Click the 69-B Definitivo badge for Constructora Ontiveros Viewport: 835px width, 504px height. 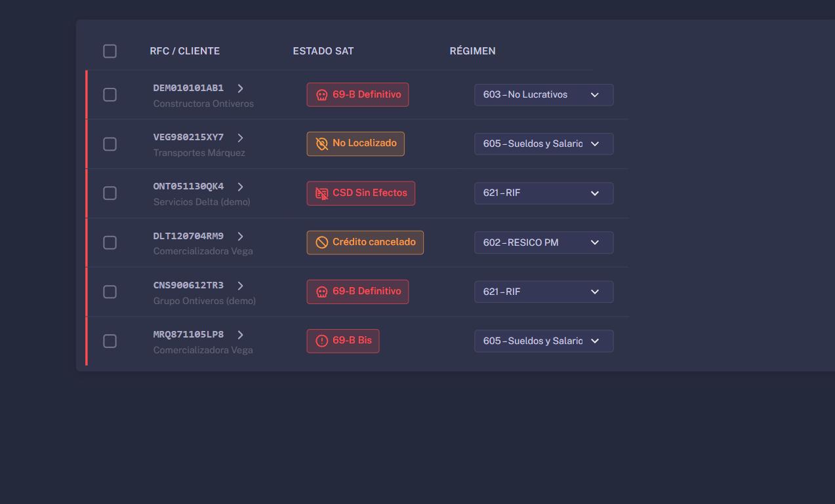click(x=357, y=94)
